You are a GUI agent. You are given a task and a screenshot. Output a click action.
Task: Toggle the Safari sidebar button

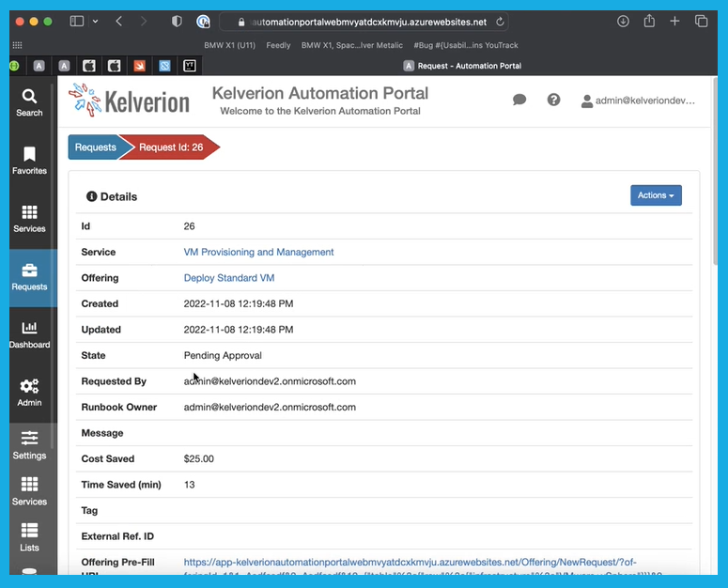coord(77,22)
